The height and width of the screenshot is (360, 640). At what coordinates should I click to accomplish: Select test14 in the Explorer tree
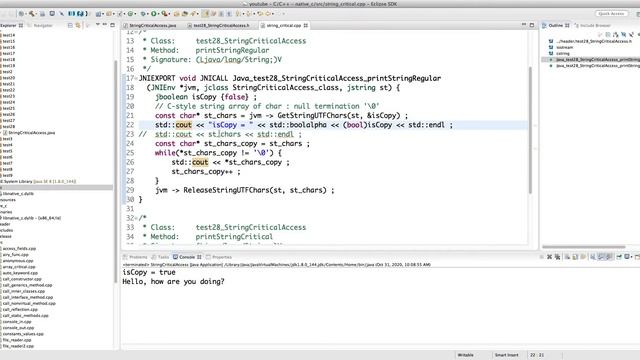pos(8,35)
